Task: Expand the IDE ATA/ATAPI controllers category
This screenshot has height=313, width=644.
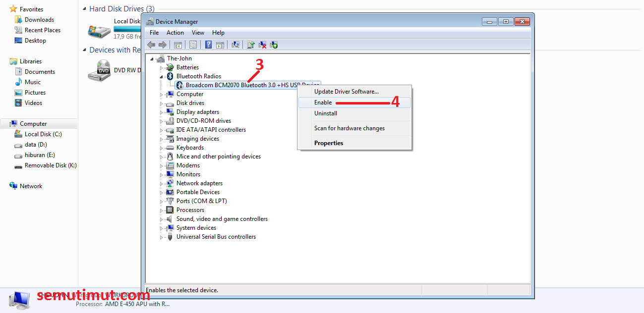Action: click(x=162, y=130)
